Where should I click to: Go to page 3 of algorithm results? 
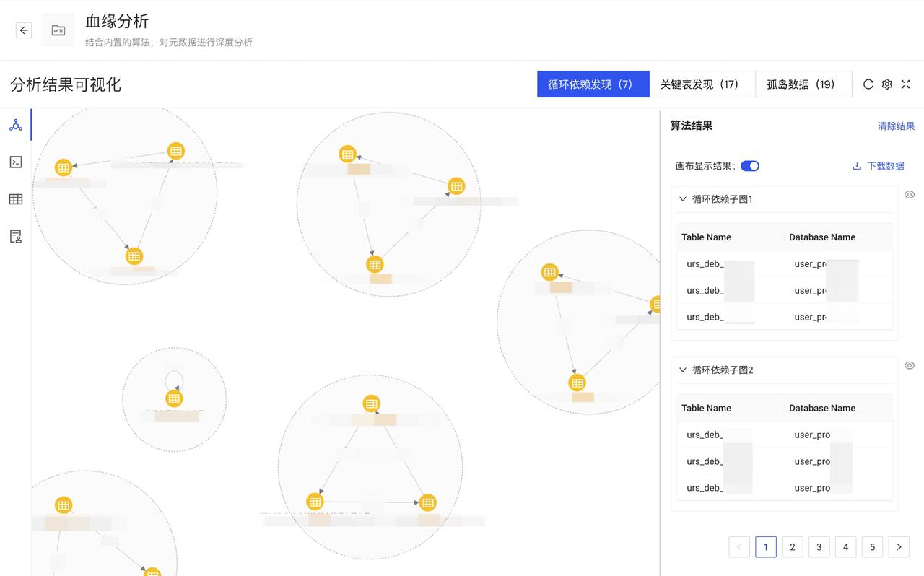click(x=819, y=546)
